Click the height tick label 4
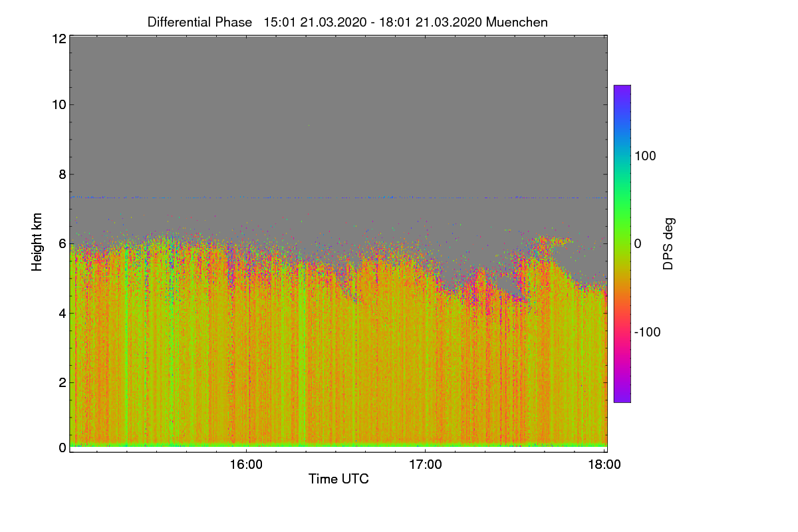This screenshot has width=798, height=532. coord(61,313)
